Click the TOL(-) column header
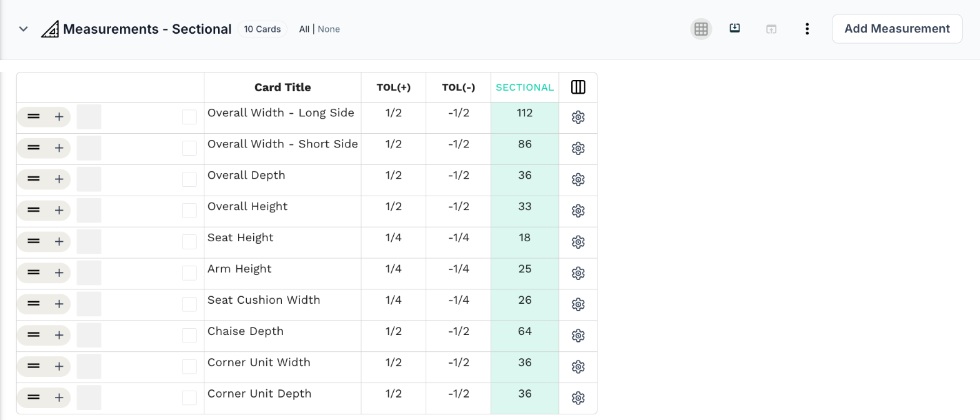The height and width of the screenshot is (420, 980). [459, 87]
